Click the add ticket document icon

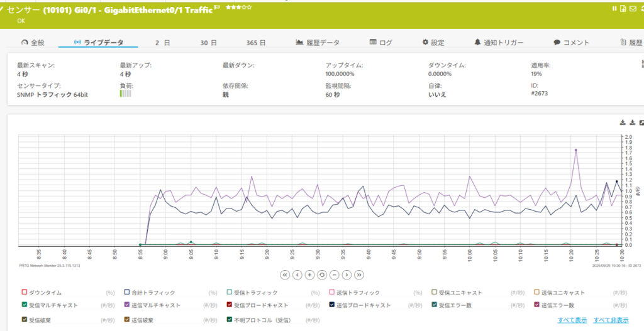[624, 9]
